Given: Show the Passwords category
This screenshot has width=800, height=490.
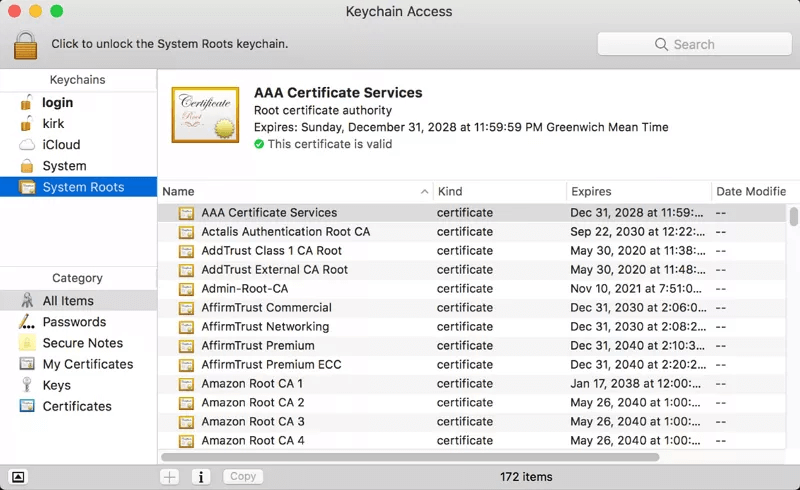Looking at the screenshot, I should (73, 322).
